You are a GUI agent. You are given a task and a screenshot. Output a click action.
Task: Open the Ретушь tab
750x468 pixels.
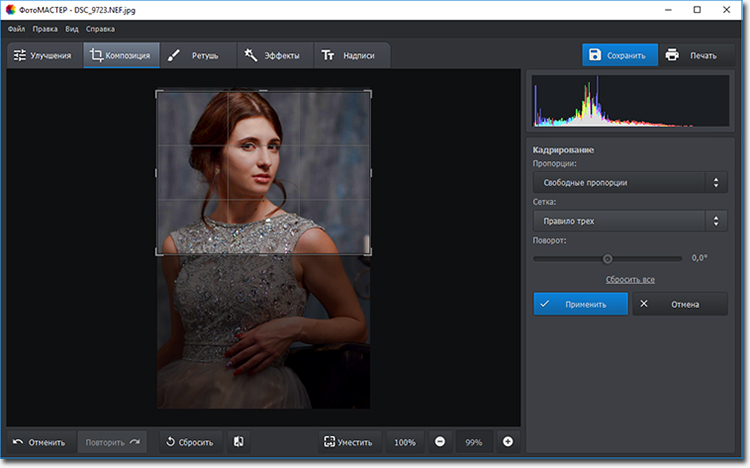(196, 55)
